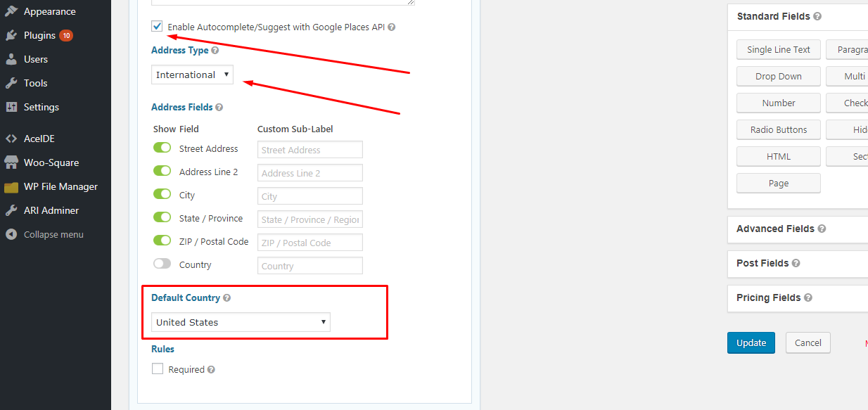Add a Drop Down field button

tap(778, 76)
